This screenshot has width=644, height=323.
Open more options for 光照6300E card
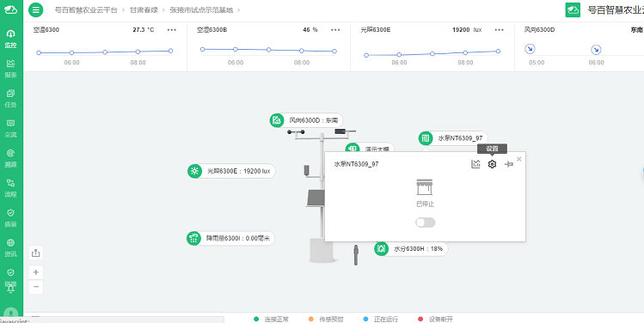(x=499, y=29)
